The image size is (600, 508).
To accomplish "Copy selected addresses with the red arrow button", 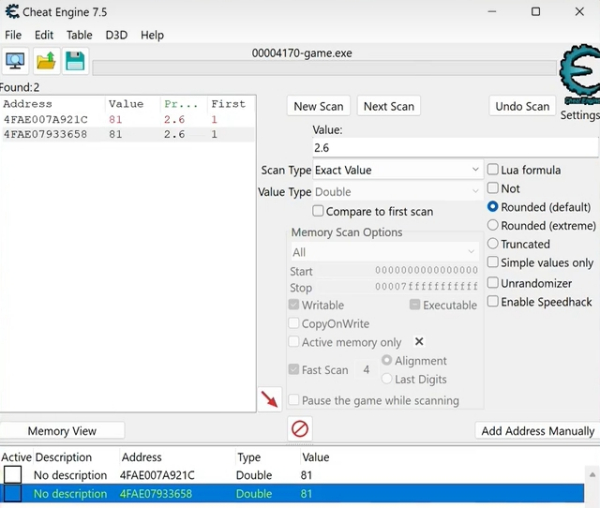I will tap(270, 399).
